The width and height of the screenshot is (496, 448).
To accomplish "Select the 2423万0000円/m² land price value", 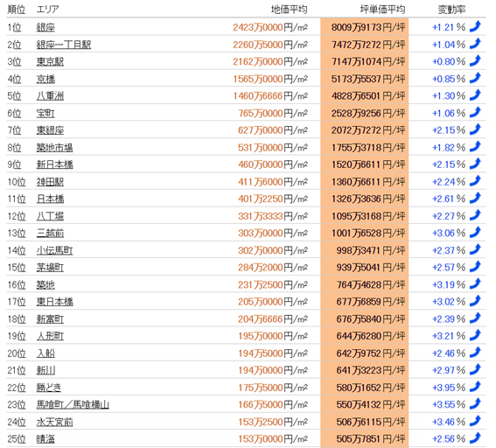I will [270, 27].
